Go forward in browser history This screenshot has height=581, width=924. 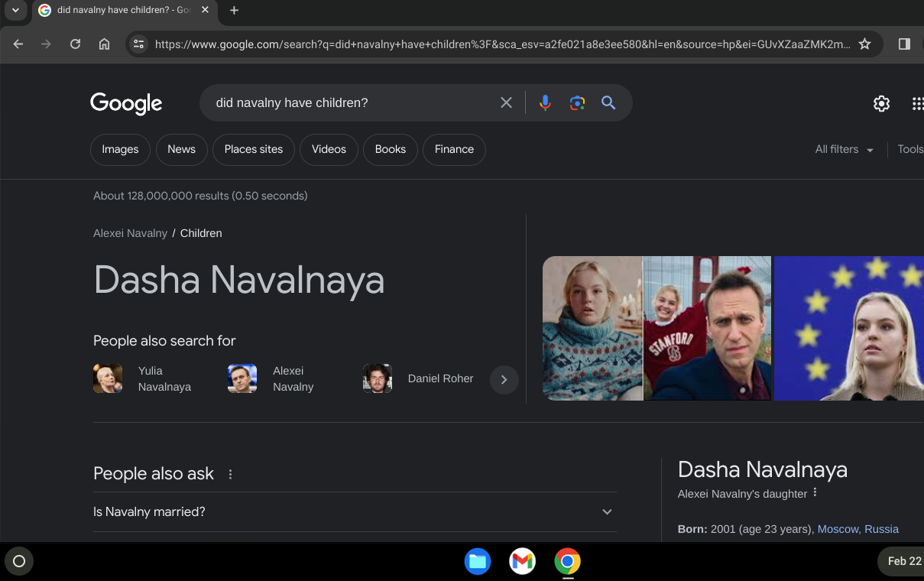click(x=46, y=44)
